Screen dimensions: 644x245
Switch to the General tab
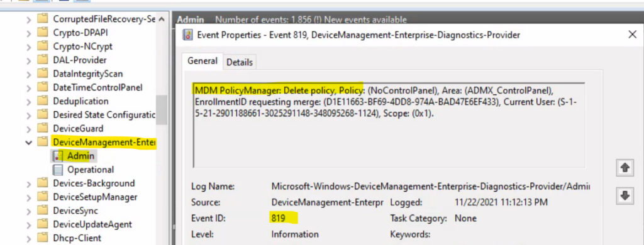tap(203, 61)
